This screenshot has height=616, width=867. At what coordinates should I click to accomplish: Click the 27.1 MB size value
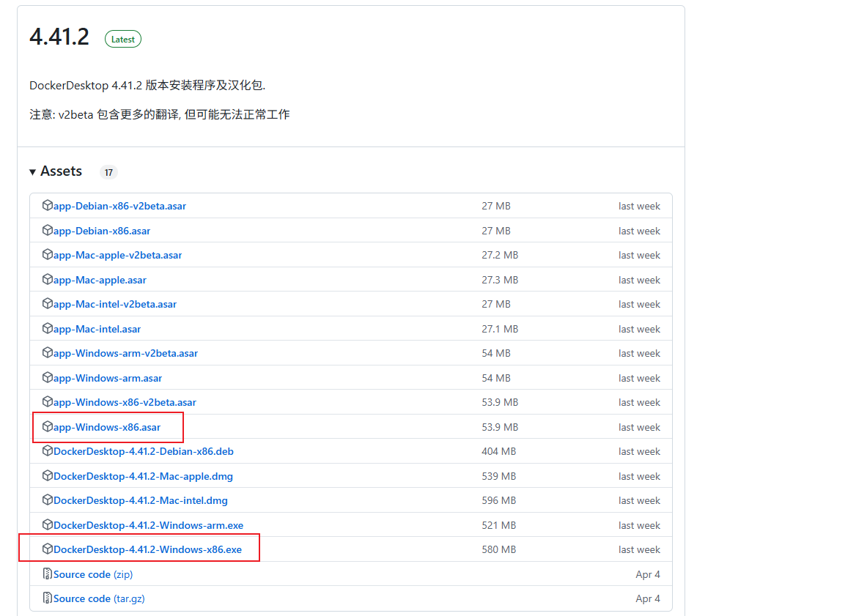pos(500,330)
